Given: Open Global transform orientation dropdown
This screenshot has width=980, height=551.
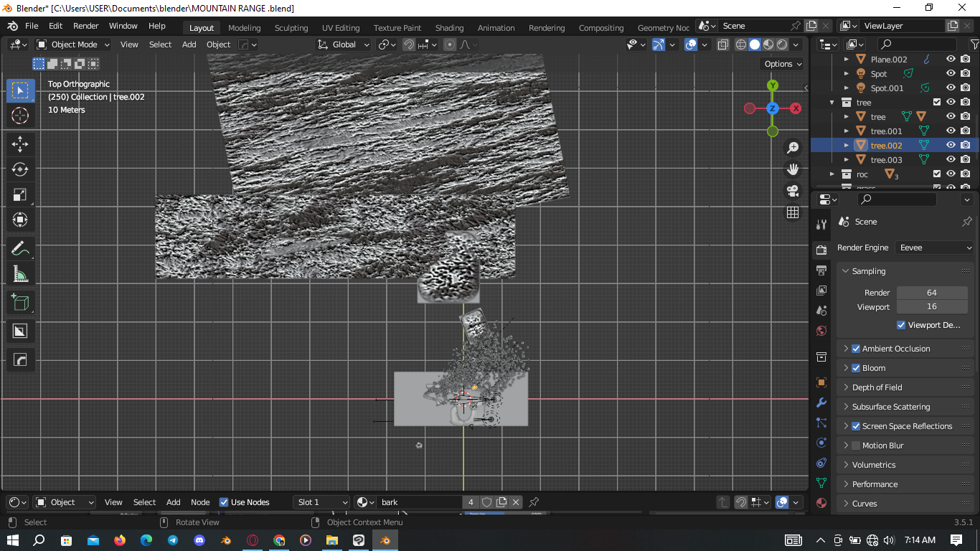Looking at the screenshot, I should [x=344, y=44].
